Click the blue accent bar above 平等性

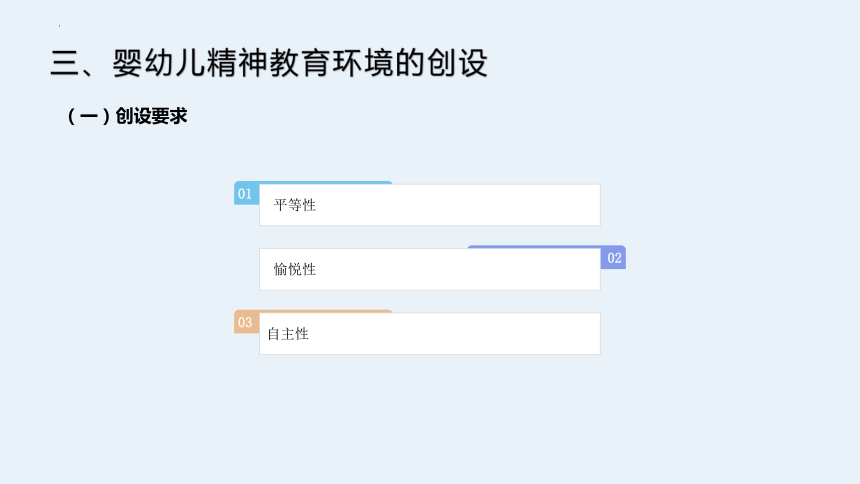[326, 183]
